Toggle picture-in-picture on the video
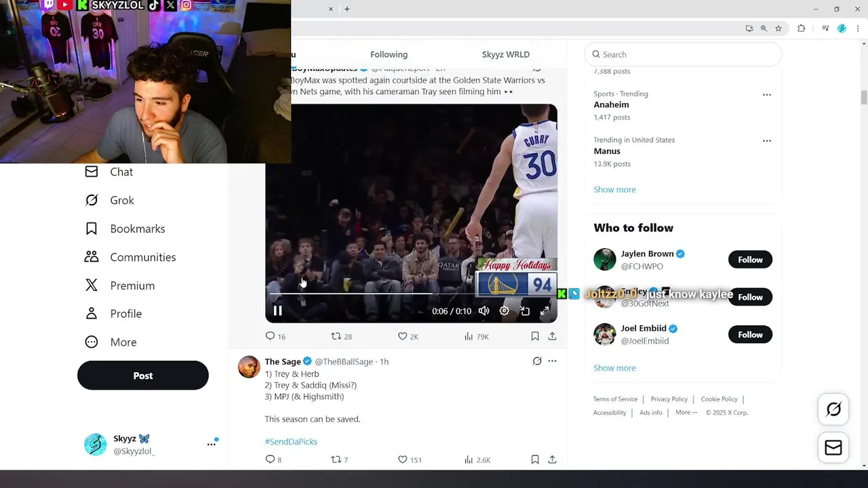This screenshot has height=488, width=868. [525, 311]
